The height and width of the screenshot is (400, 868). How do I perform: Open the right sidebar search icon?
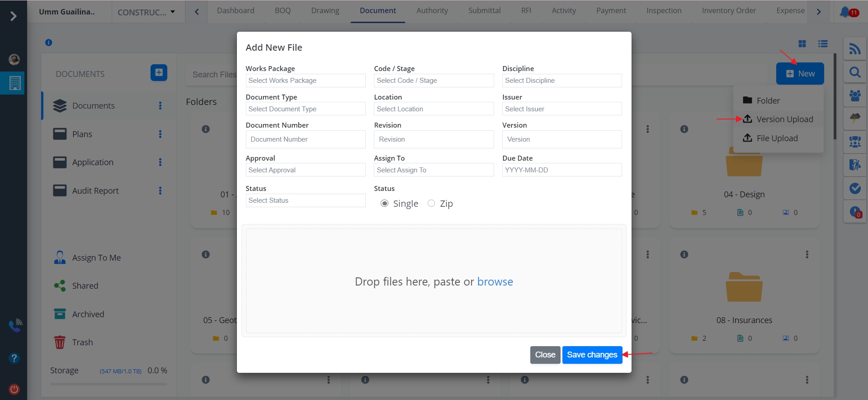click(854, 72)
